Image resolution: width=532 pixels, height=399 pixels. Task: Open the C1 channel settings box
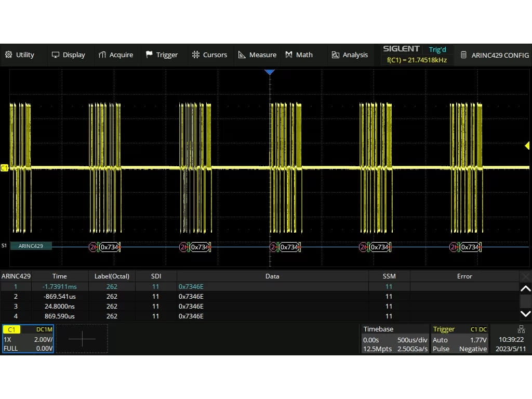[x=28, y=339]
